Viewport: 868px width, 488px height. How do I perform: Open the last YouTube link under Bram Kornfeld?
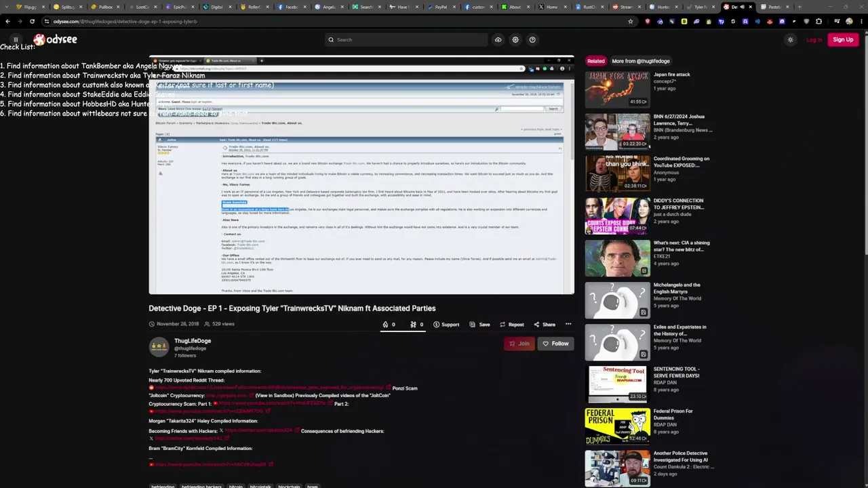[210, 464]
